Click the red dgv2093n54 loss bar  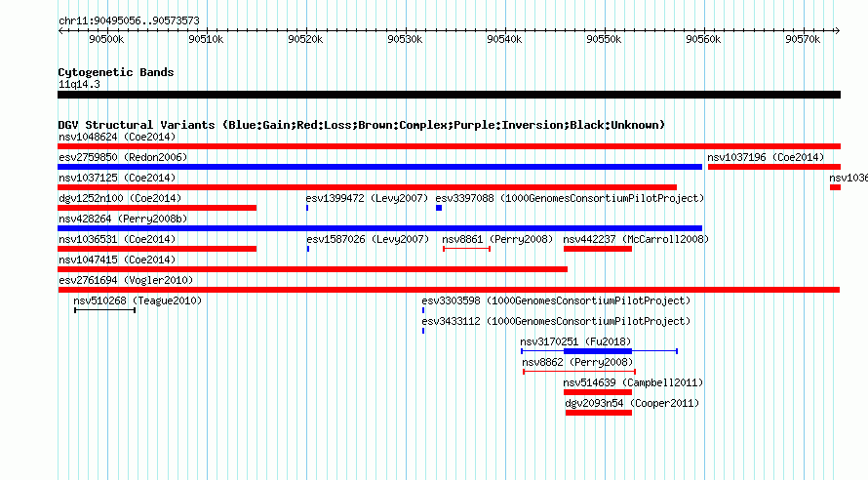coord(599,413)
